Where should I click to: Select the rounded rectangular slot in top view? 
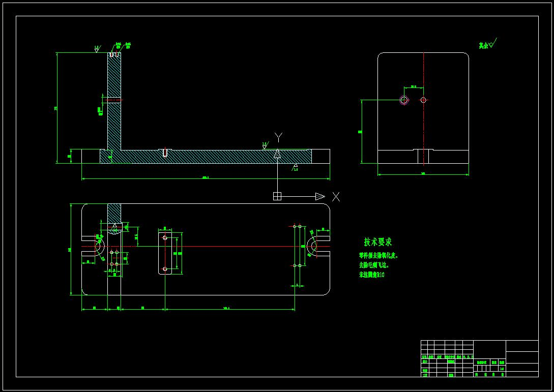click(165, 253)
